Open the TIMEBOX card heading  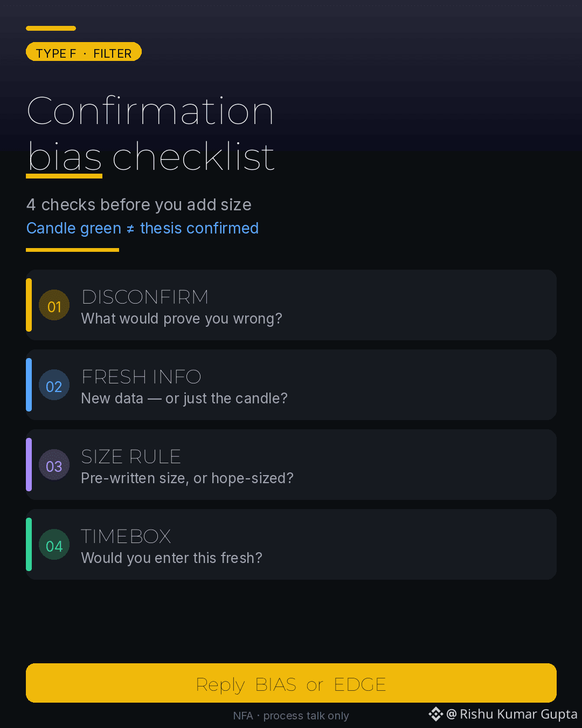click(126, 537)
